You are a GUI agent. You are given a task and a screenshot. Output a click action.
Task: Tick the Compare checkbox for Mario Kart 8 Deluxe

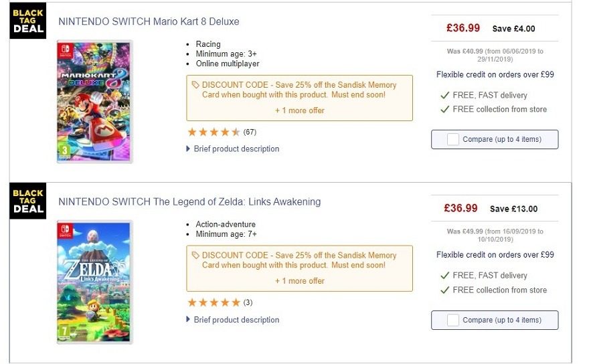453,139
